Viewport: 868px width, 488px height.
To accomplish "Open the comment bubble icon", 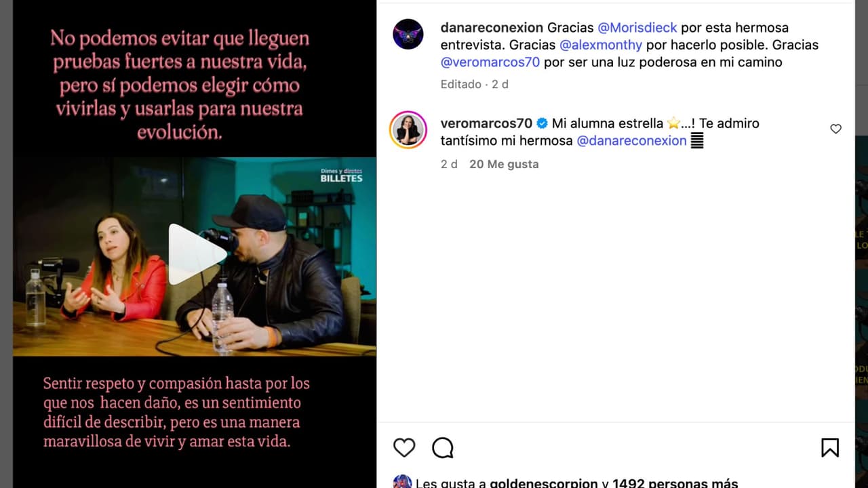I will click(x=443, y=447).
